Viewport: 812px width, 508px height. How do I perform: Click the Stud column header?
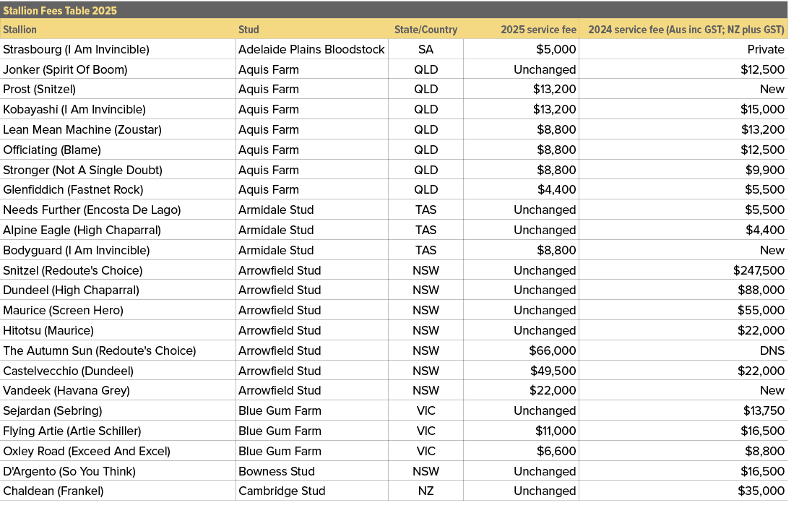tap(249, 30)
